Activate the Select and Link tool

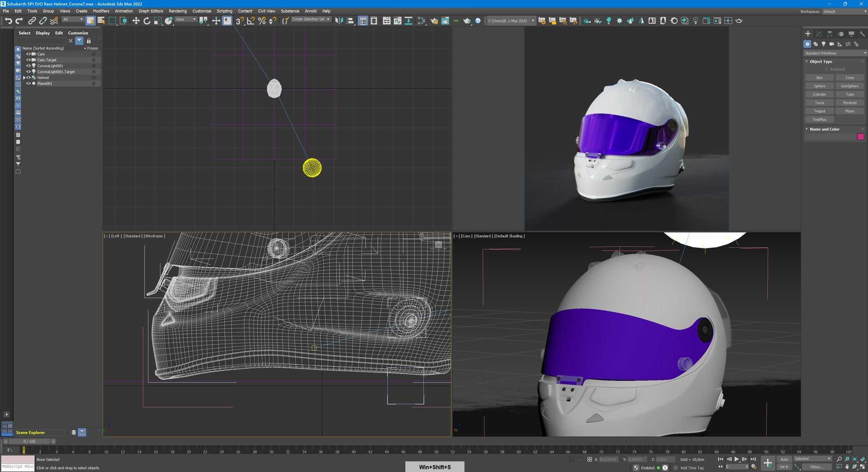(32, 21)
